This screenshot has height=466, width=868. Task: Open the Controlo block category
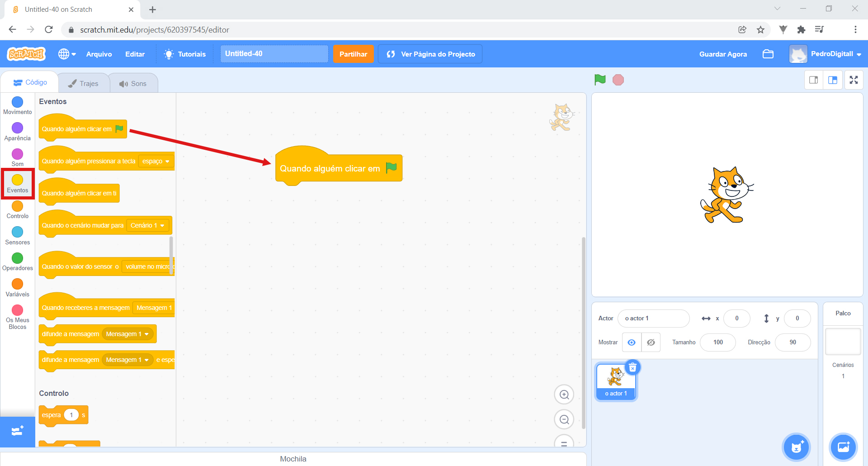click(18, 209)
